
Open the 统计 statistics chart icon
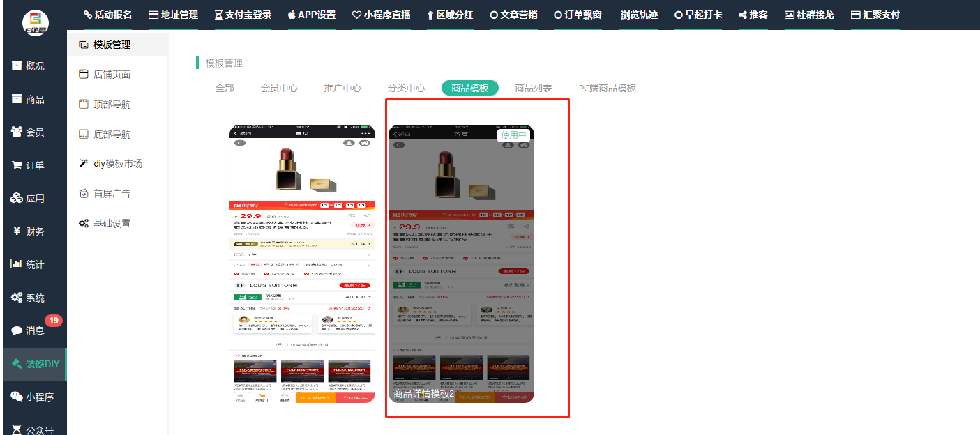(17, 265)
